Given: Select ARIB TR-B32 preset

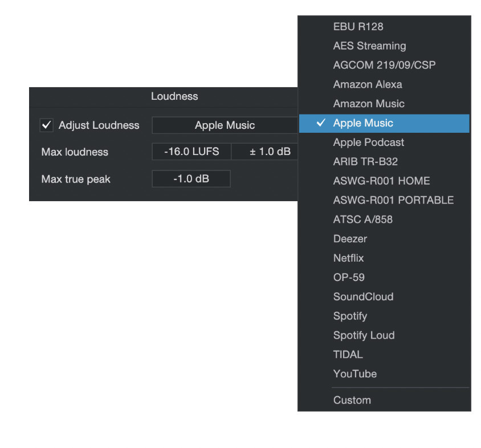Looking at the screenshot, I should 384,162.
